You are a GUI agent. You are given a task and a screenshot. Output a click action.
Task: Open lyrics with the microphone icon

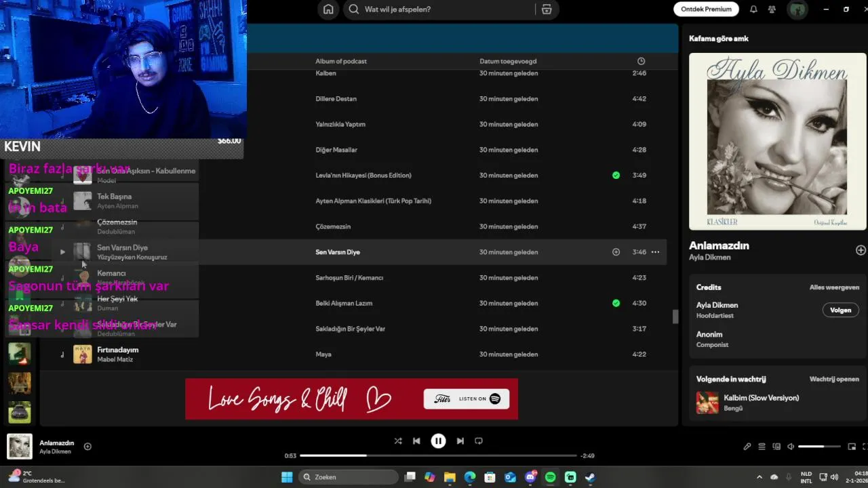coord(747,447)
